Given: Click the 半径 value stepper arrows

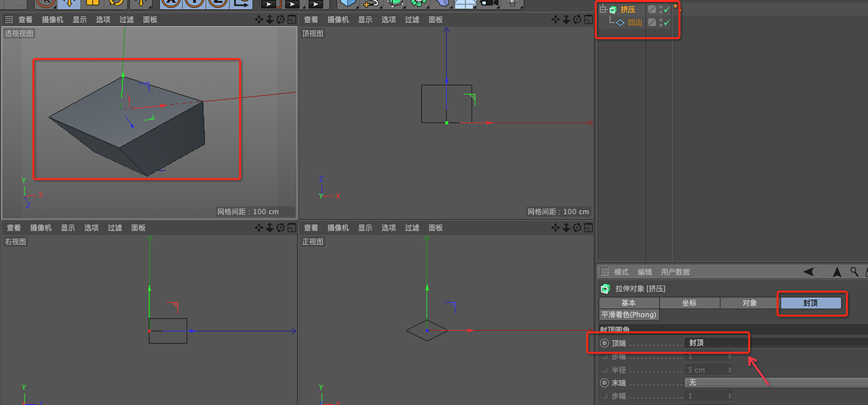Looking at the screenshot, I should coord(729,370).
